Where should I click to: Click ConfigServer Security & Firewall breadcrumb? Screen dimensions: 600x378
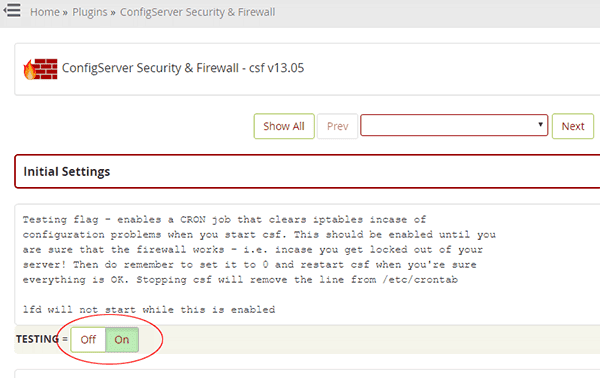tap(197, 12)
